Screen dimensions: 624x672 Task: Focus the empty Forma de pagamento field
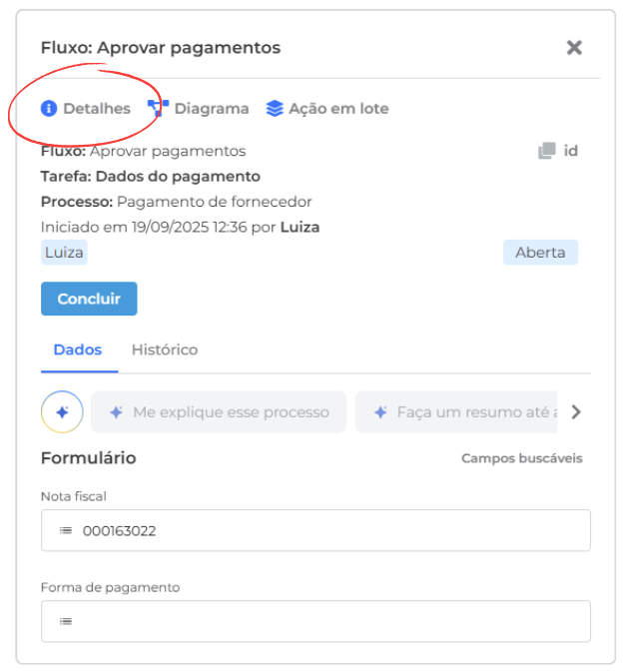pyautogui.click(x=329, y=621)
